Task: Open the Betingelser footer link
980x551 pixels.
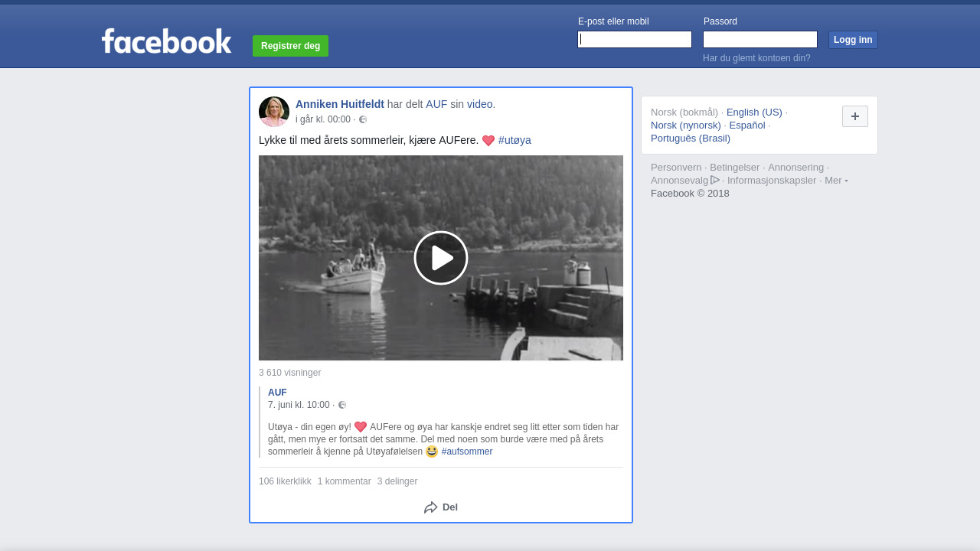Action: (x=735, y=168)
